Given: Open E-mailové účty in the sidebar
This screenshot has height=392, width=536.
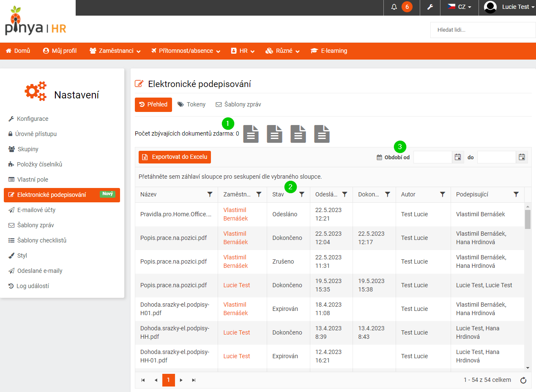Looking at the screenshot, I should (32, 210).
